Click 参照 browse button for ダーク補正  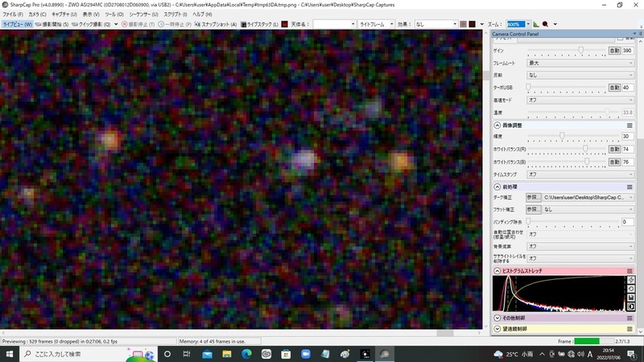point(533,197)
